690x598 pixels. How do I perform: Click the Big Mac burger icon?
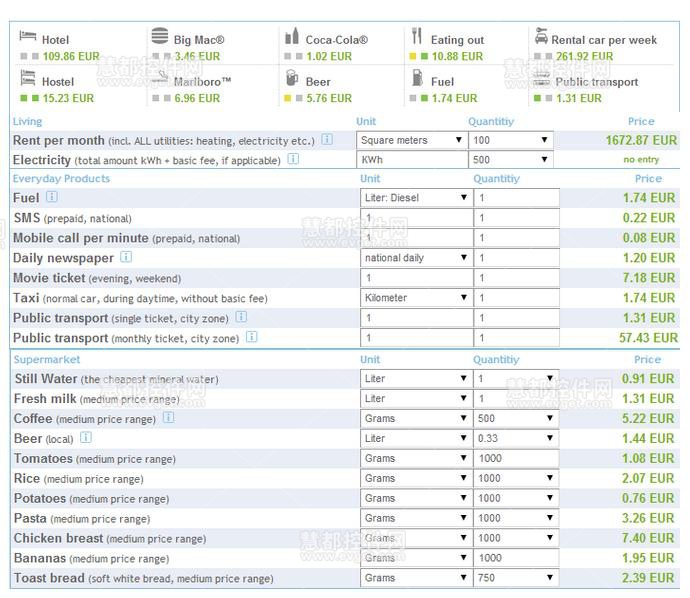point(160,37)
